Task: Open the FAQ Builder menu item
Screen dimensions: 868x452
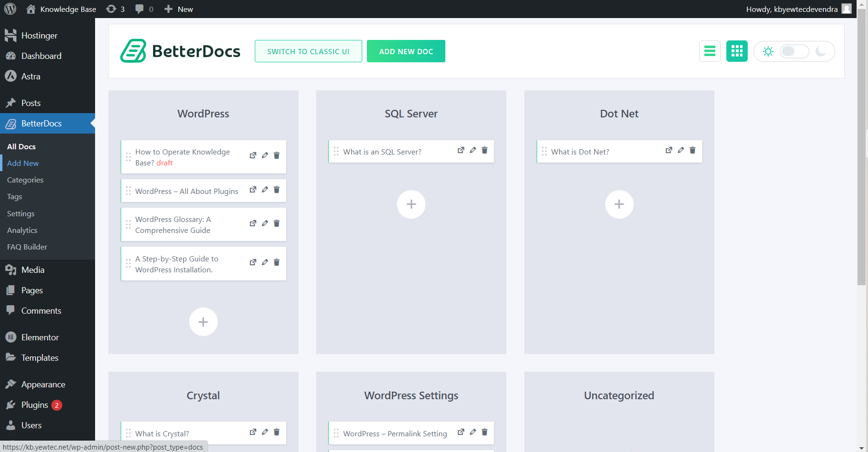Action: [x=27, y=247]
